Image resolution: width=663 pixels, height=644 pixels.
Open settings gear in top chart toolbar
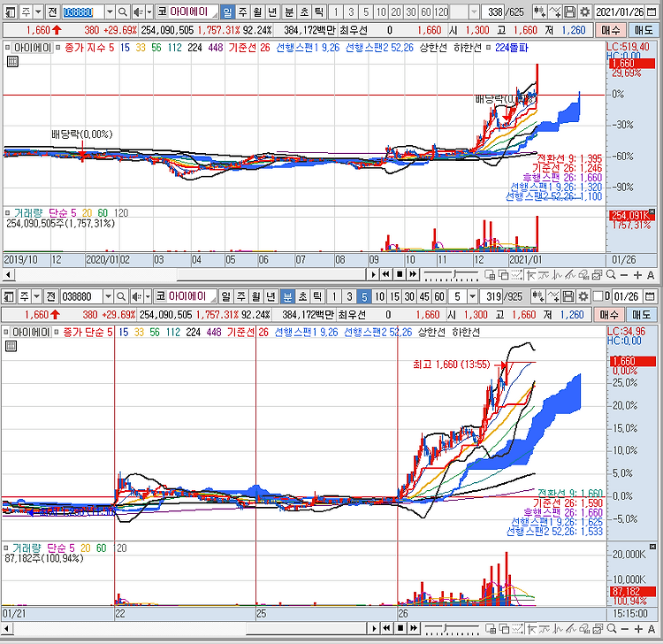point(585,11)
